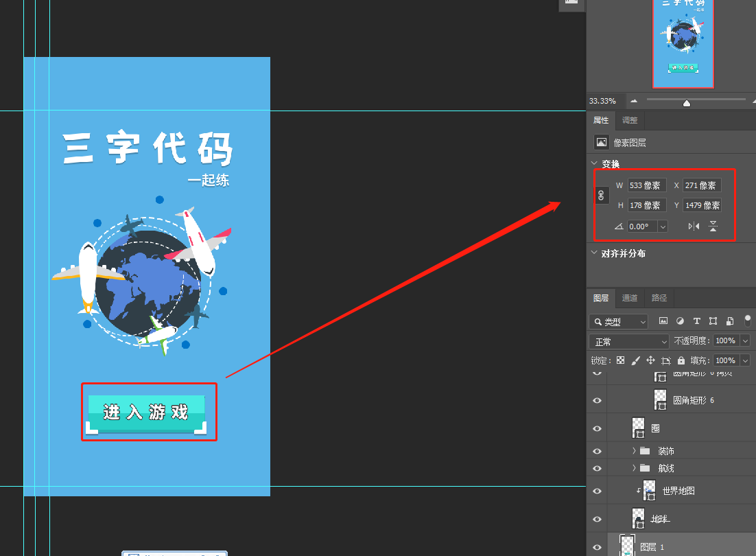Viewport: 756px width, 556px height.
Task: Toggle the width-height link chain icon
Action: click(x=601, y=196)
